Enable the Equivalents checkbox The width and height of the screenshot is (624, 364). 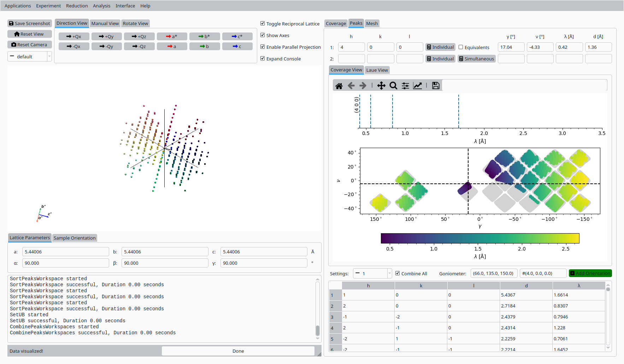[461, 47]
